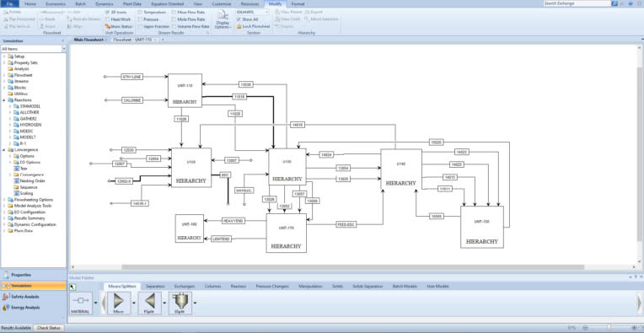Select the FEED-EDC stream label

[346, 224]
